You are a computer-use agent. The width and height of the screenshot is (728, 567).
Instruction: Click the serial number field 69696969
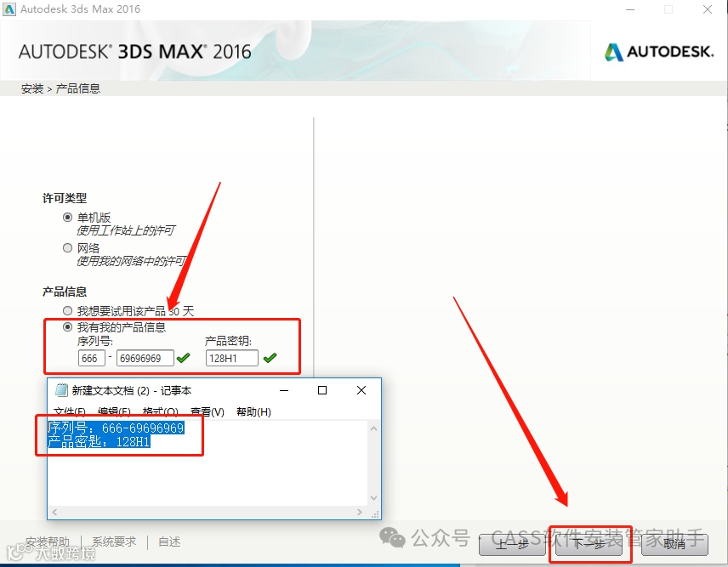pos(145,358)
